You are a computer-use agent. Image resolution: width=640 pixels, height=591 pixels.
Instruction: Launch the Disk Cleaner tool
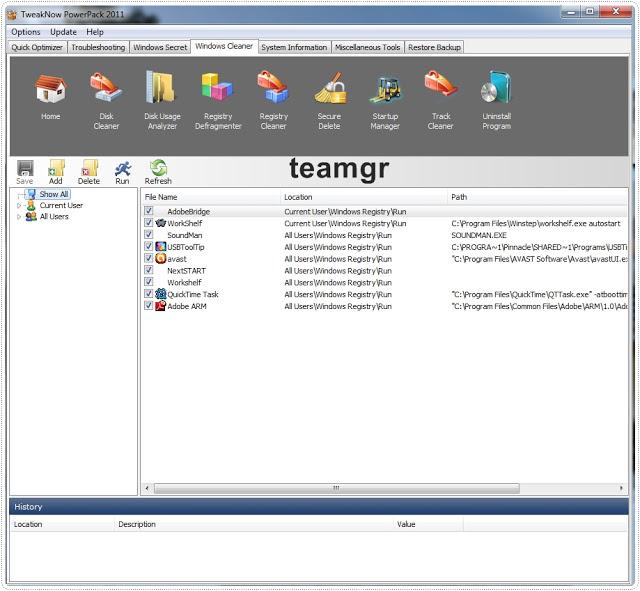(106, 87)
